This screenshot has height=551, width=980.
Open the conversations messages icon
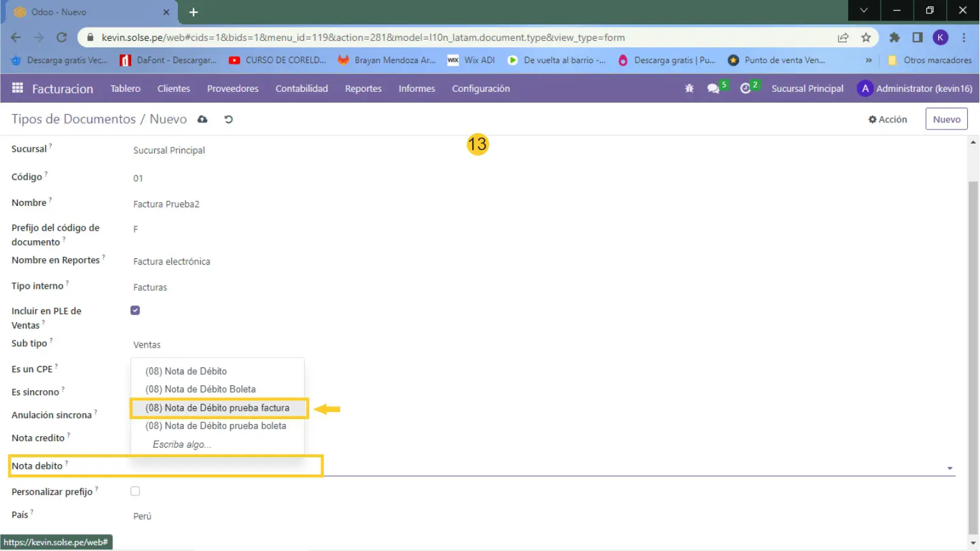(x=713, y=89)
